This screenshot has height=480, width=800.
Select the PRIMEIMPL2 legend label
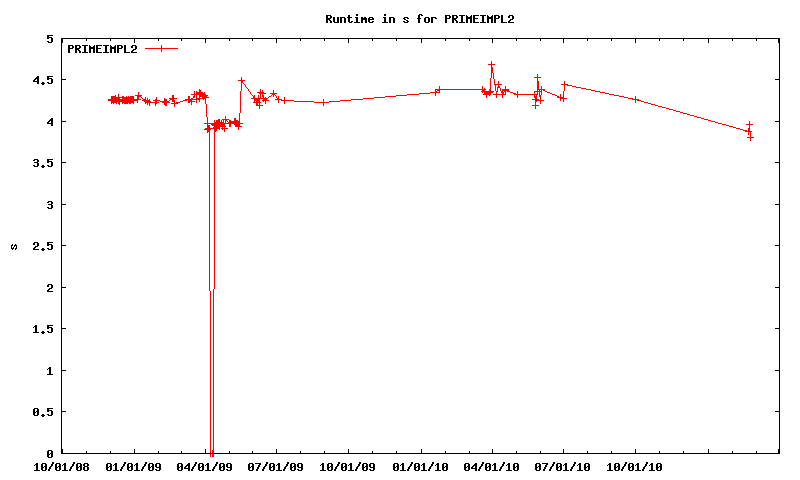(x=101, y=49)
